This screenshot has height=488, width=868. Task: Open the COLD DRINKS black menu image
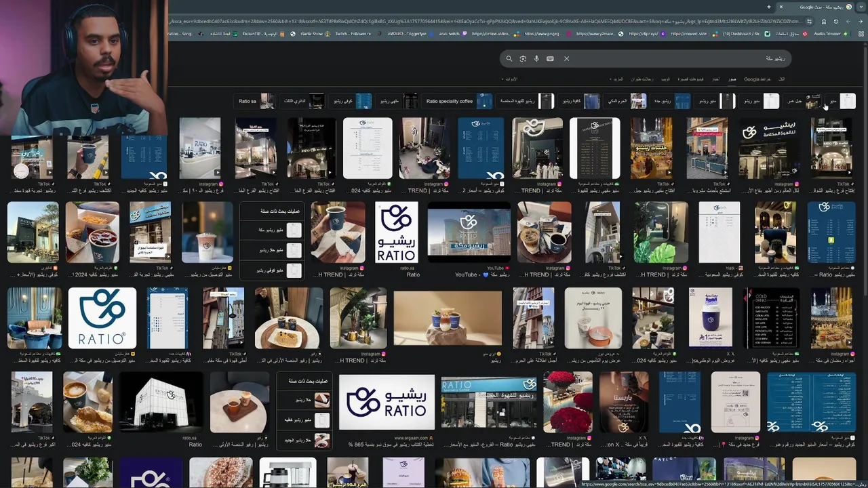771,318
